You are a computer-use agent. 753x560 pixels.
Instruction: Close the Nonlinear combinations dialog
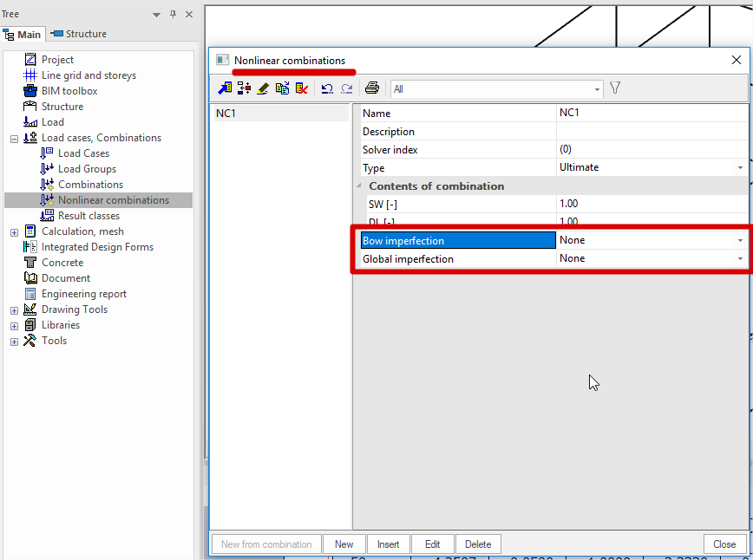click(737, 60)
